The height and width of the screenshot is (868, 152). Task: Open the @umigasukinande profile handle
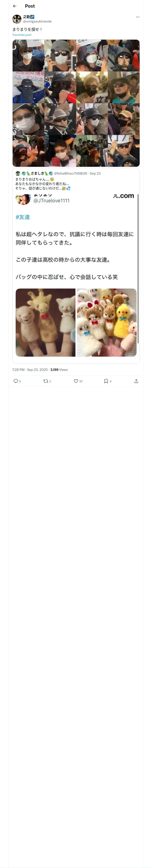[37, 22]
